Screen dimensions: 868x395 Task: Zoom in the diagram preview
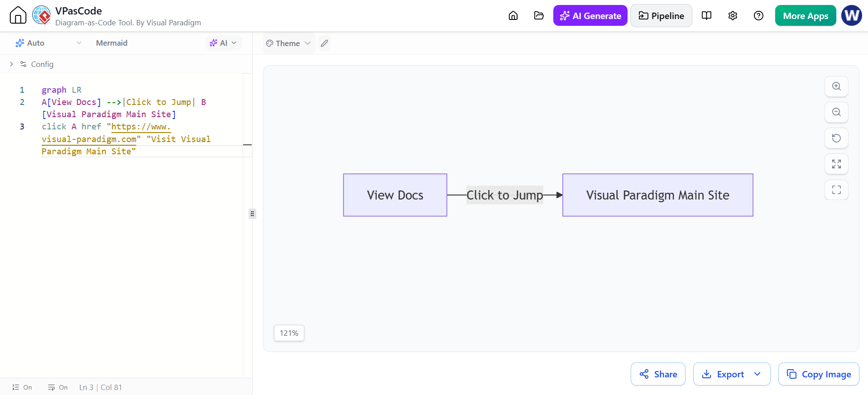pyautogui.click(x=836, y=86)
